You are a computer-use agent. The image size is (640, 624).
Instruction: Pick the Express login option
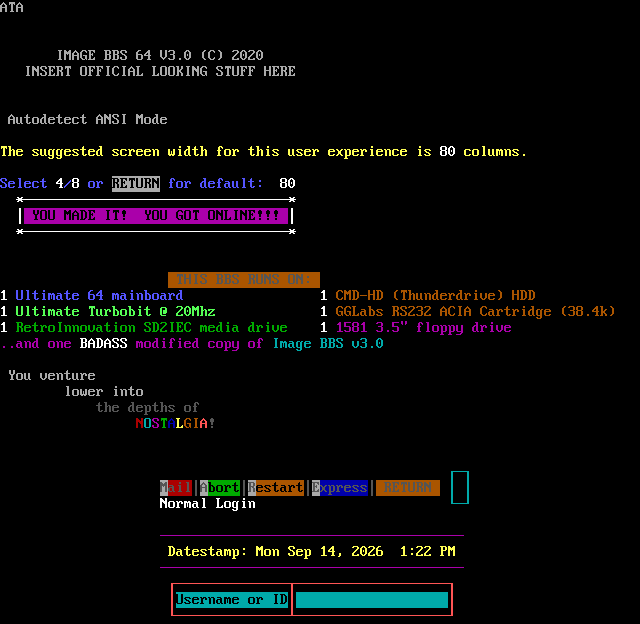tap(340, 488)
